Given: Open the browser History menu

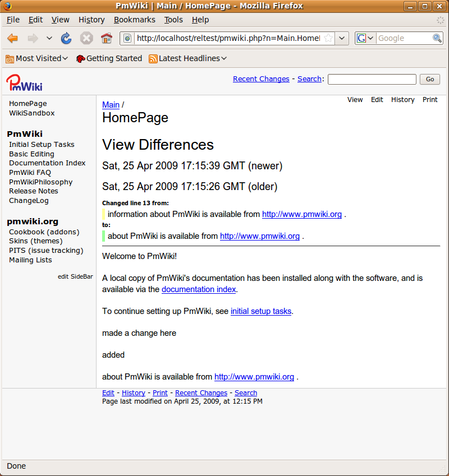Looking at the screenshot, I should tap(91, 20).
